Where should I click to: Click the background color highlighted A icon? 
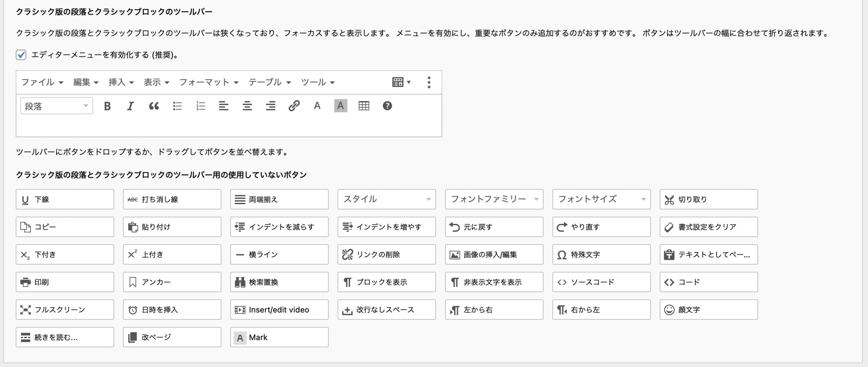[340, 106]
